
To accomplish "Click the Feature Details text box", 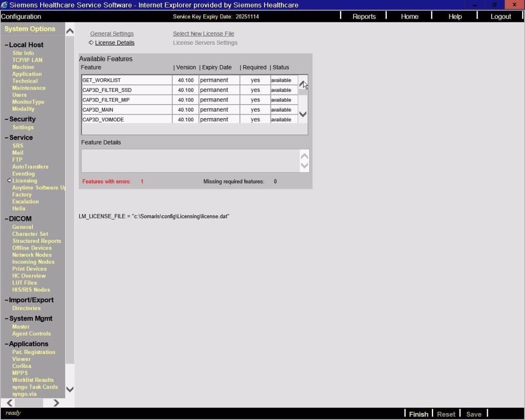I will pyautogui.click(x=190, y=161).
